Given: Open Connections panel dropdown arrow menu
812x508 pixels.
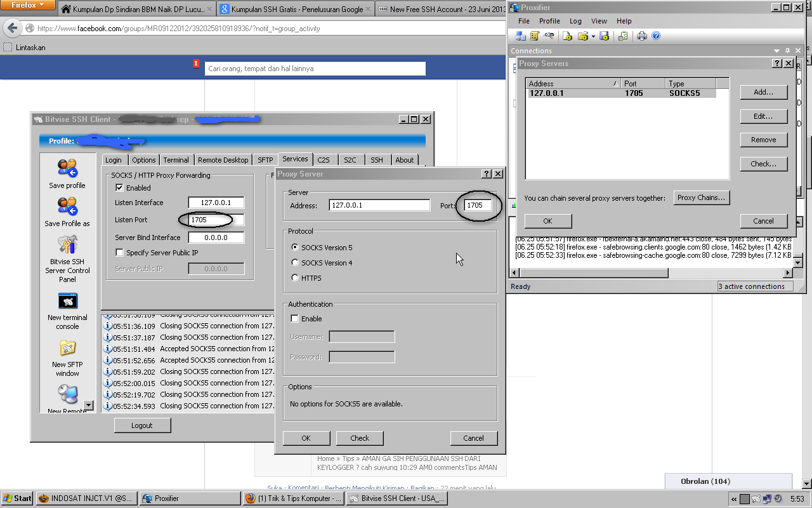Looking at the screenshot, I should [x=776, y=51].
